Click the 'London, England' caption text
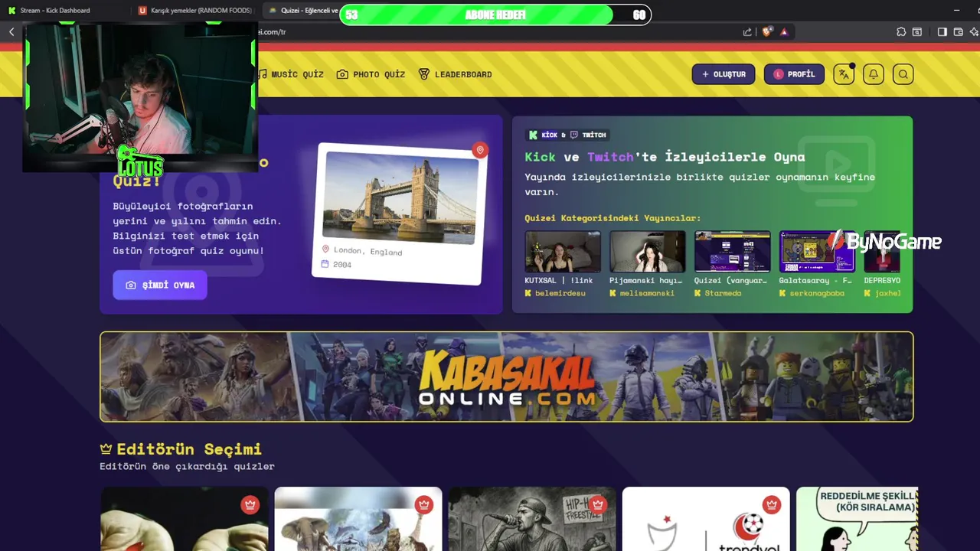Image resolution: width=980 pixels, height=551 pixels. [367, 251]
